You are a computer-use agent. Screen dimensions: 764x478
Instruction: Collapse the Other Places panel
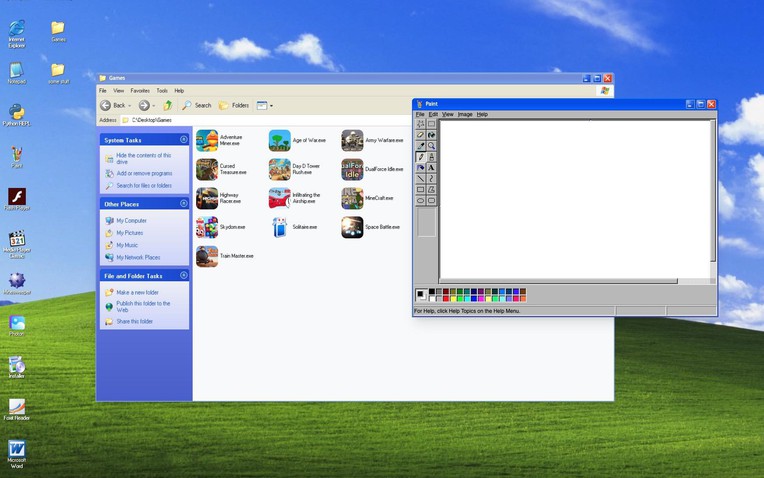[184, 203]
